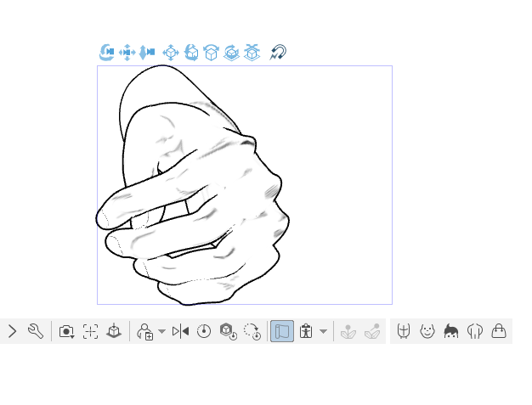Click the flip horizontally mirror icon
Image resolution: width=532 pixels, height=405 pixels.
[180, 331]
